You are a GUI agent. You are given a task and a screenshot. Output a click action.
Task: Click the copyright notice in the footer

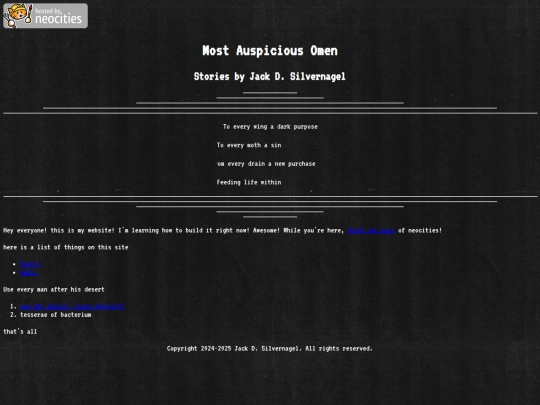click(270, 349)
